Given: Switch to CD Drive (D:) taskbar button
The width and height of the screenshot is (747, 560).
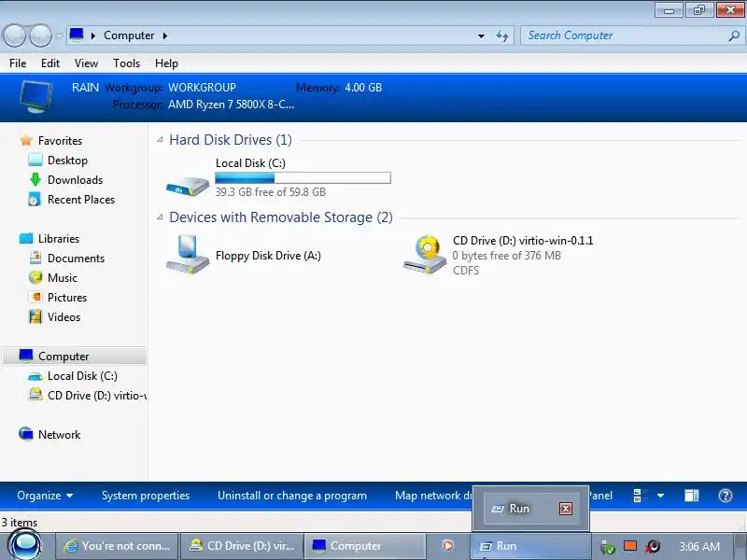Looking at the screenshot, I should (242, 546).
